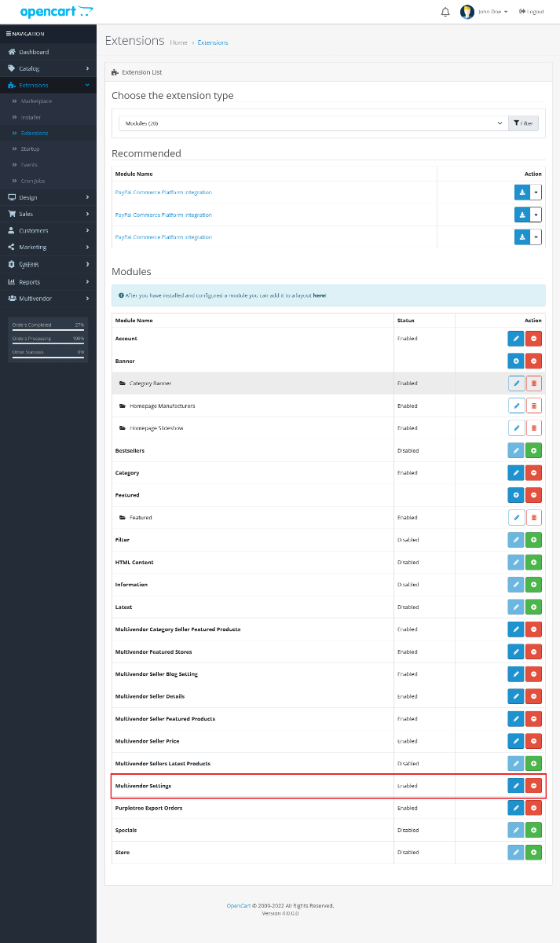Uninstall Multivendor Seller Blog Setting module
The width and height of the screenshot is (560, 943).
[533, 674]
